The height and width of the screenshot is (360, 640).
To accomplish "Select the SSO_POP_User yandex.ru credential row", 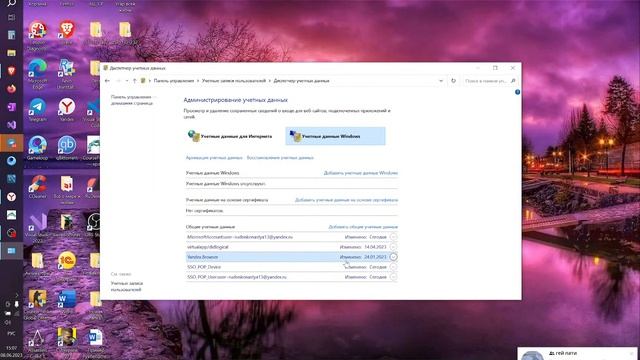I will (291, 277).
